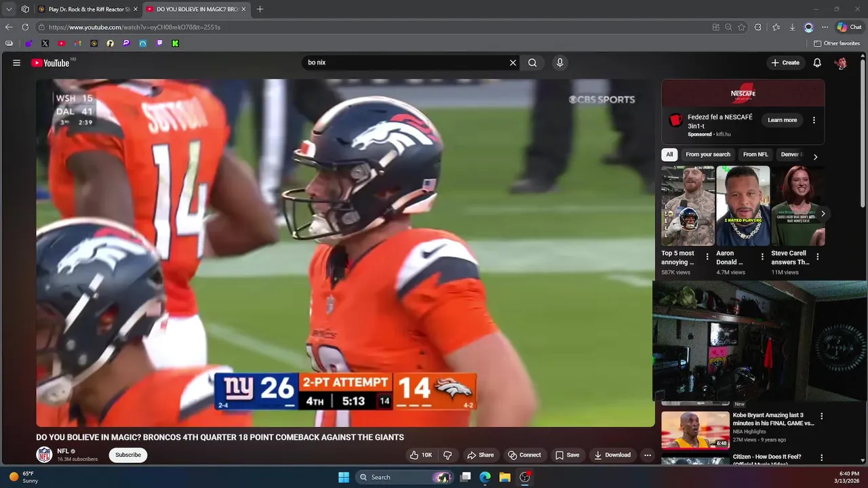Open the Twitch bookmark in favorites bar

(159, 43)
